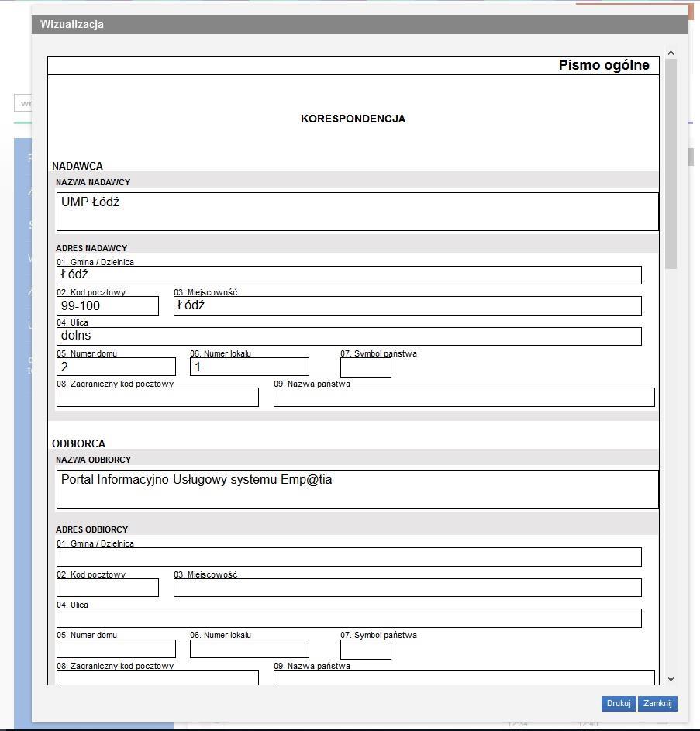Click the 'ADRES NADAWCY' label
Viewport: 700px width, 731px height.
coord(91,248)
